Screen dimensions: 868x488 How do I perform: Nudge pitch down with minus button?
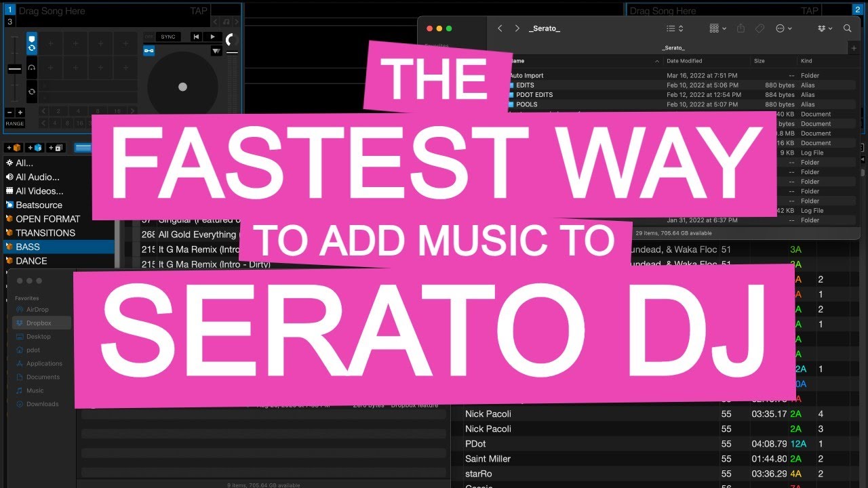[x=9, y=113]
